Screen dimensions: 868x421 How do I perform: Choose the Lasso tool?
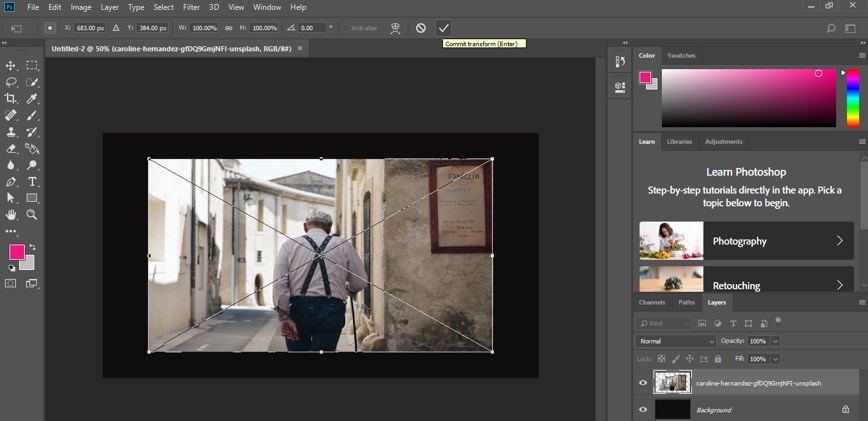coord(11,82)
